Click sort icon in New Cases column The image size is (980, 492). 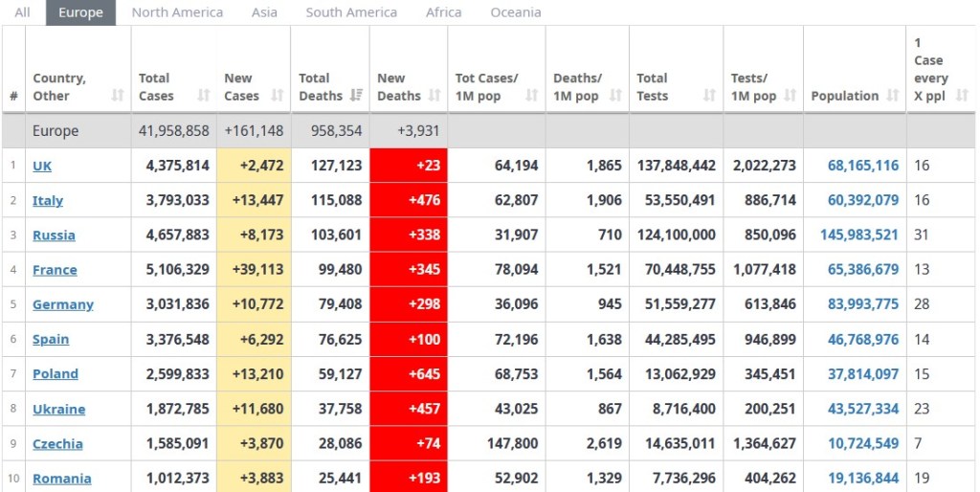pyautogui.click(x=278, y=96)
